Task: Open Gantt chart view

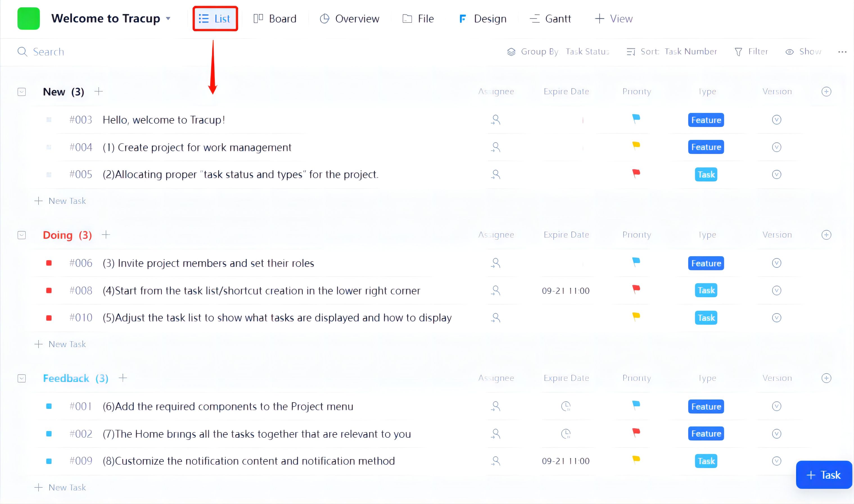Action: 550,19
